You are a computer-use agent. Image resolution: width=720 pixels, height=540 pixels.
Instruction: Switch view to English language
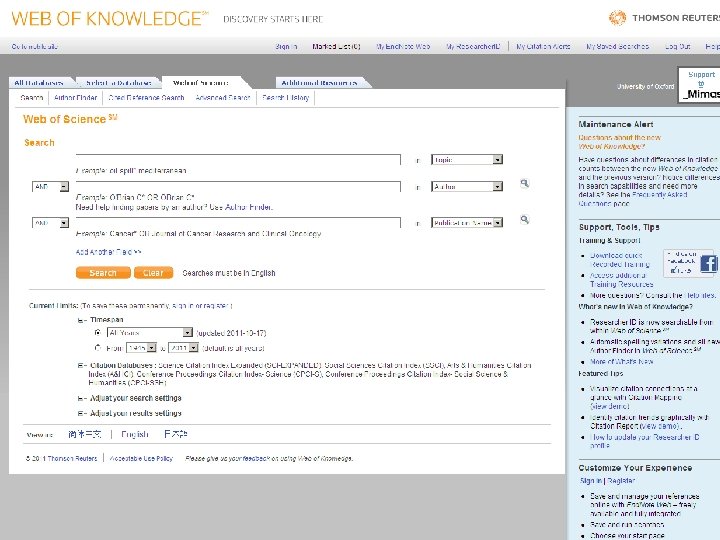(x=135, y=434)
